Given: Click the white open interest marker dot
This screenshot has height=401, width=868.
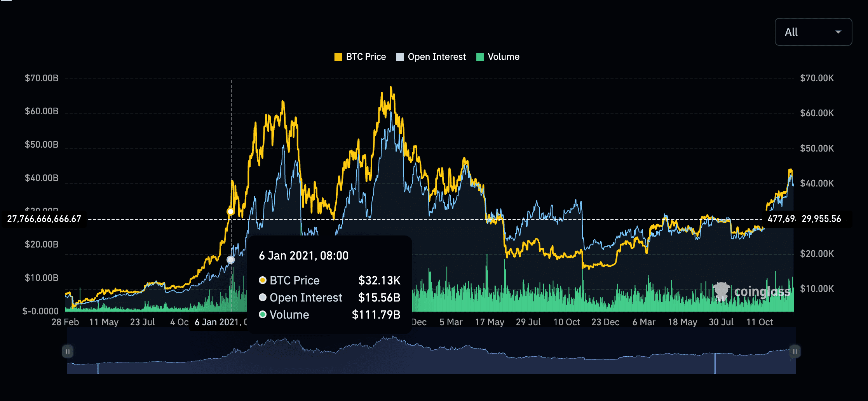Looking at the screenshot, I should (230, 260).
